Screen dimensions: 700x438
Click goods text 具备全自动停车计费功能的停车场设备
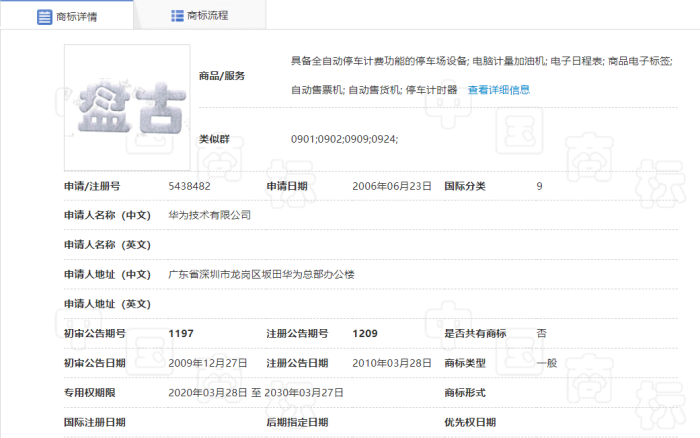379,61
